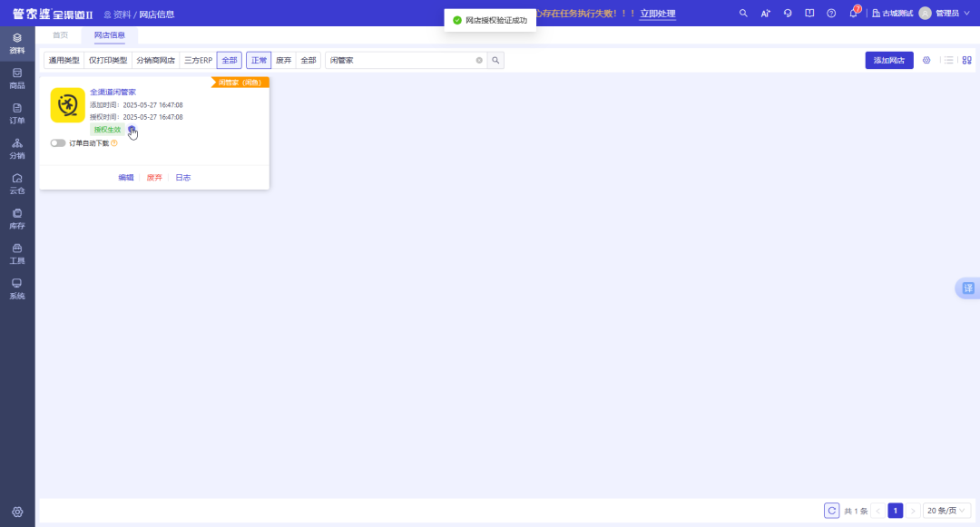980x527 pixels.
Task: Run the shop search with magnifier button
Action: click(x=495, y=61)
